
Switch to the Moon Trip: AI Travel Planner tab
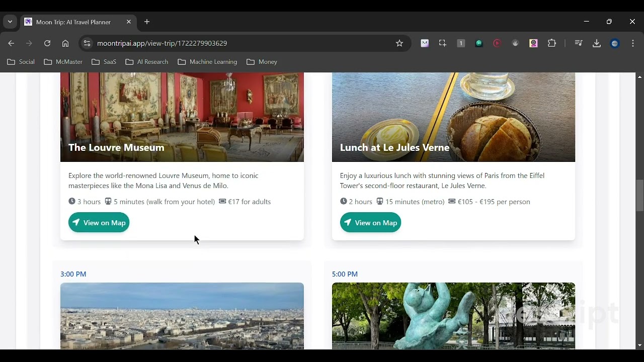pyautogui.click(x=78, y=22)
